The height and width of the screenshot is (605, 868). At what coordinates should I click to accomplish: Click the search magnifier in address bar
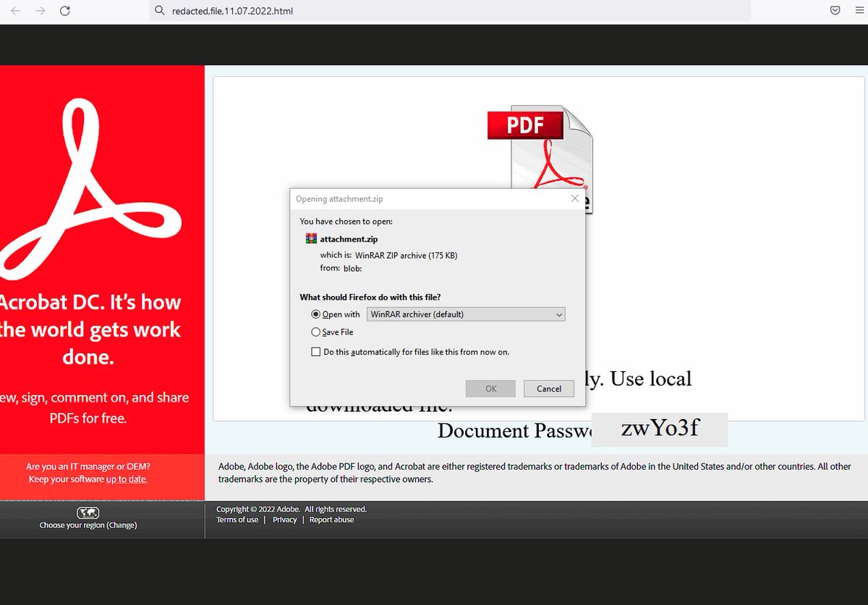[160, 11]
